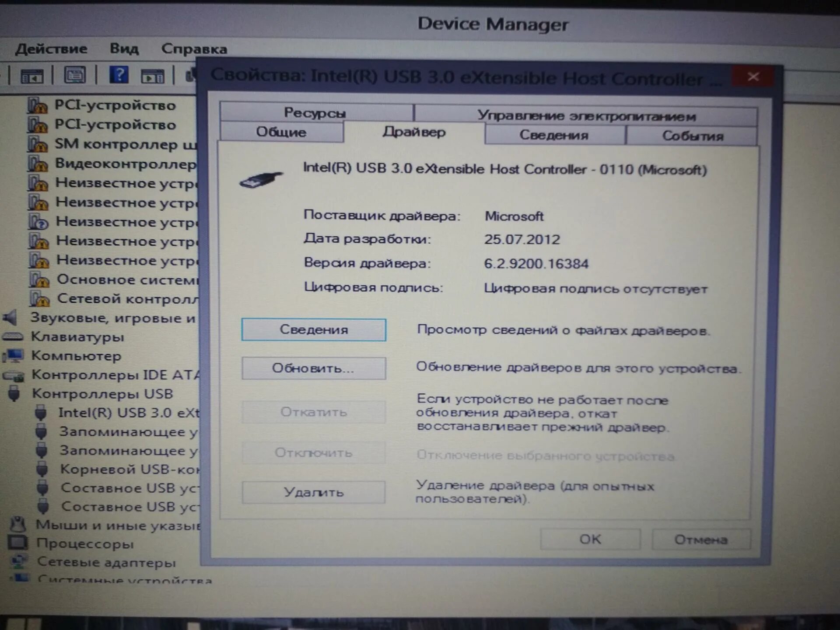Image resolution: width=840 pixels, height=630 pixels.
Task: Select the Сетевые адаптеры category
Action: coord(107,562)
